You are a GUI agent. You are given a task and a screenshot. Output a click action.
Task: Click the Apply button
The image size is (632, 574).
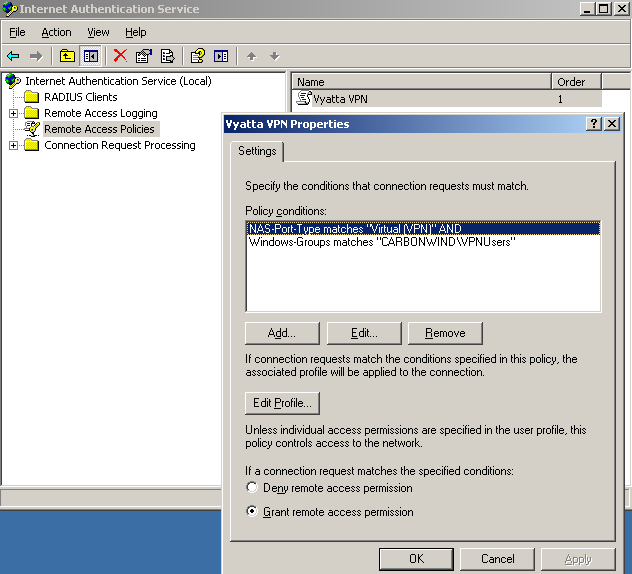click(578, 559)
